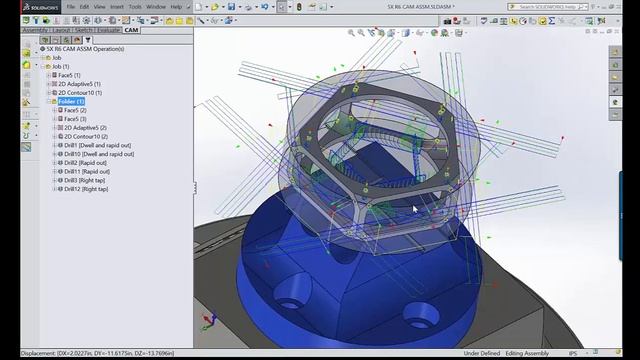Open the Help menu

(176, 7)
